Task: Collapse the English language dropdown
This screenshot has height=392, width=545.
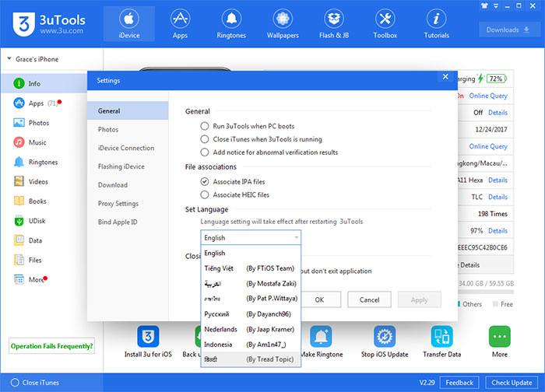Action: tap(296, 238)
